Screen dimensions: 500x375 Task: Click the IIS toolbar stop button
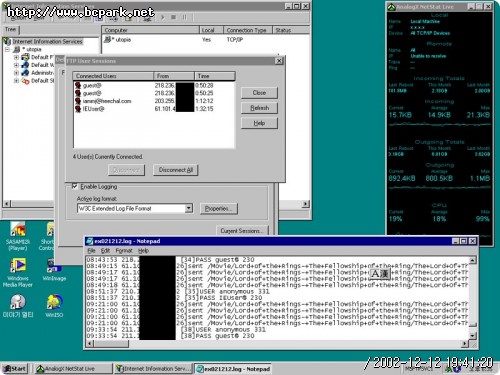click(x=173, y=17)
